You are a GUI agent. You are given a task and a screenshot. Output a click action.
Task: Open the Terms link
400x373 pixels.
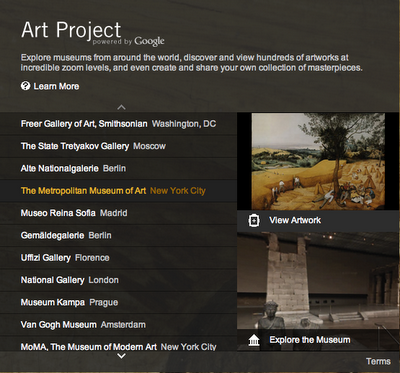point(378,361)
